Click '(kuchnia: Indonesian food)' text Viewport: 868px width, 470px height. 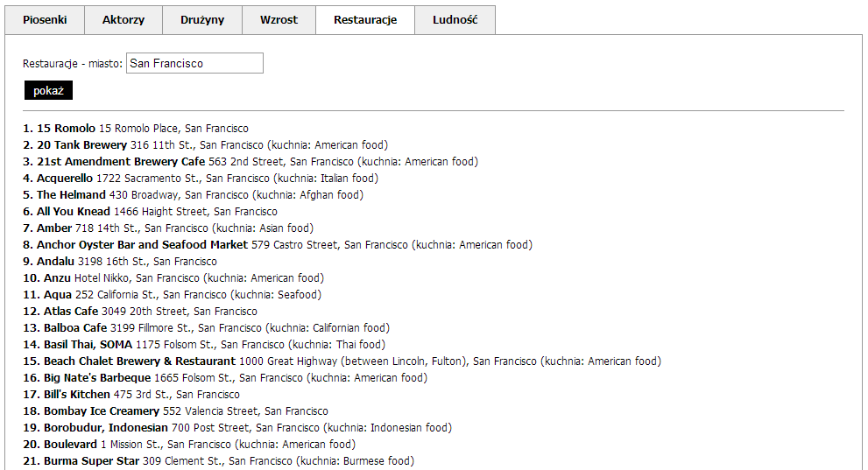387,427
